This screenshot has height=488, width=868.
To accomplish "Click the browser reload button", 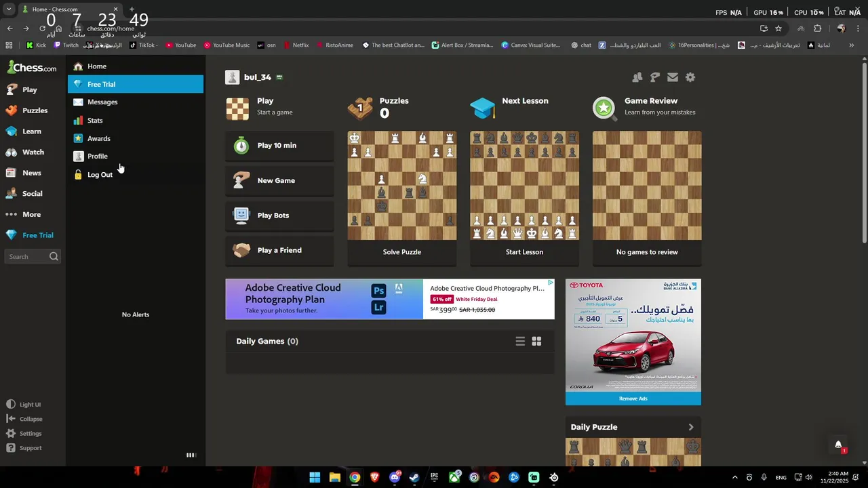I will coord(42,28).
